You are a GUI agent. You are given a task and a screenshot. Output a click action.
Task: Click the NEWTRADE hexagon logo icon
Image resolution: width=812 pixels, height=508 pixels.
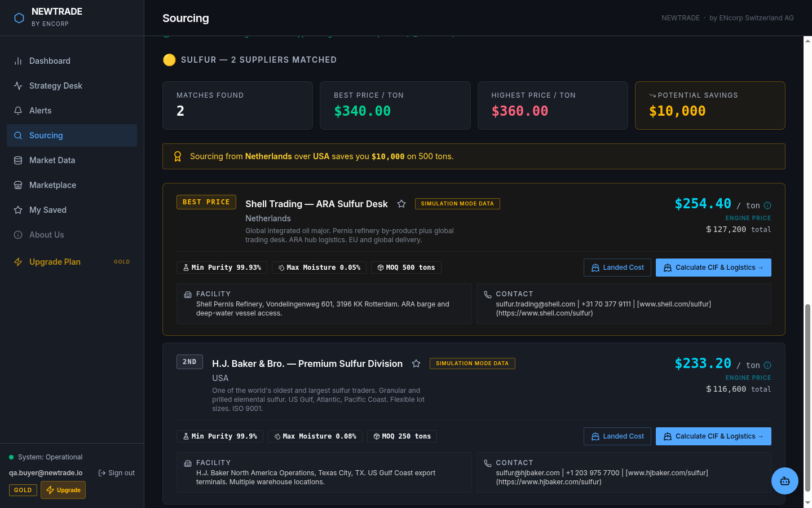click(x=19, y=18)
